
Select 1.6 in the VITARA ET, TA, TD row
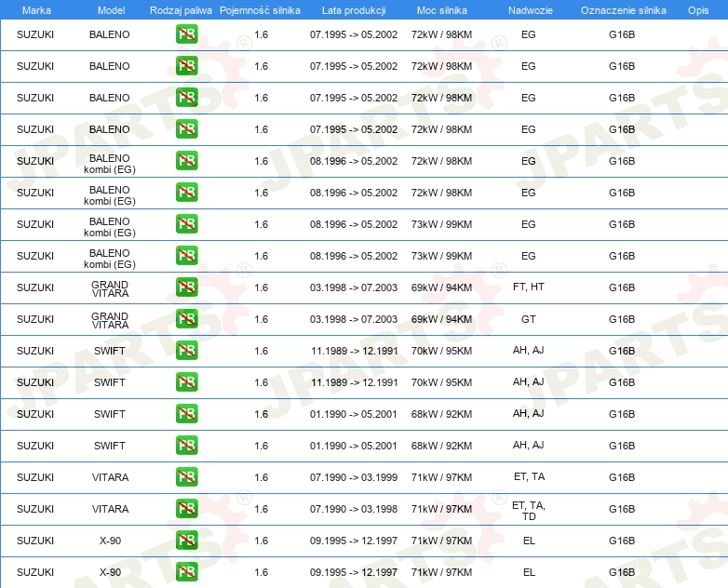tap(261, 509)
